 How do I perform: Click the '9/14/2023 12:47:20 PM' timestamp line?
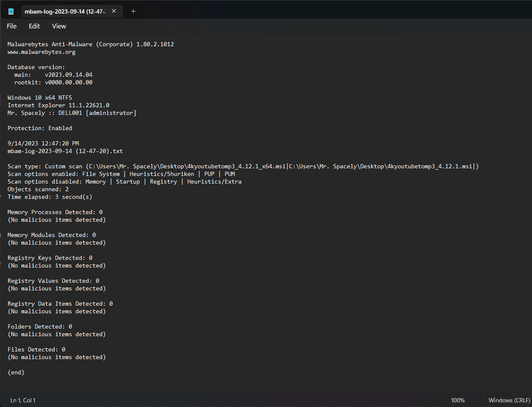[x=43, y=143]
